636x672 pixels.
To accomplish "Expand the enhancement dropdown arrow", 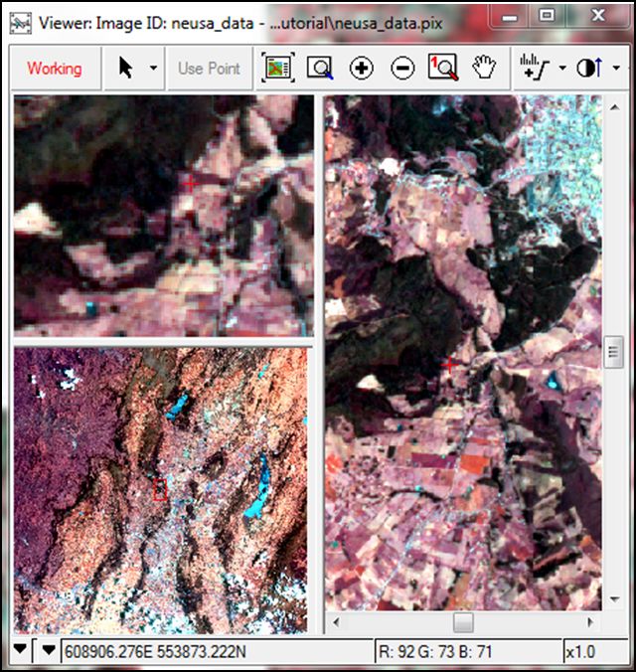I will (x=562, y=68).
